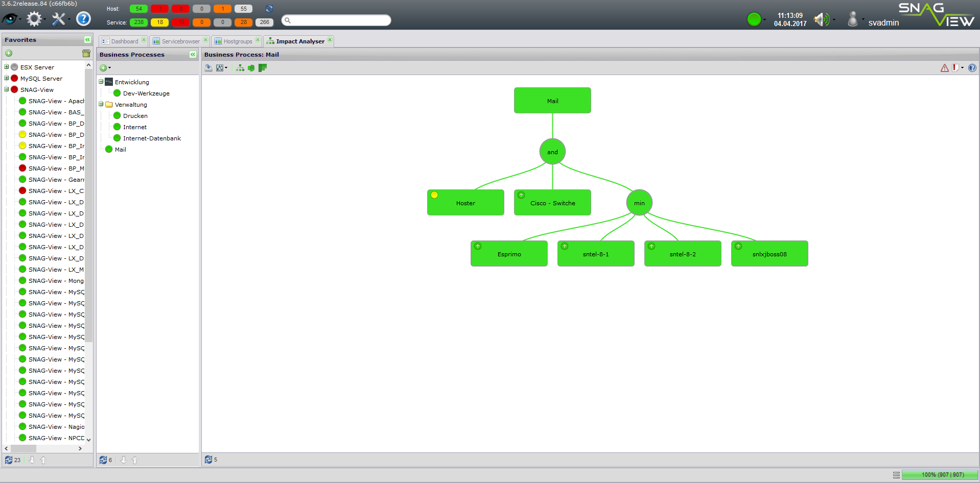Viewport: 980px width, 483px height.
Task: Click the green stacked blocks layout icon
Action: (263, 68)
